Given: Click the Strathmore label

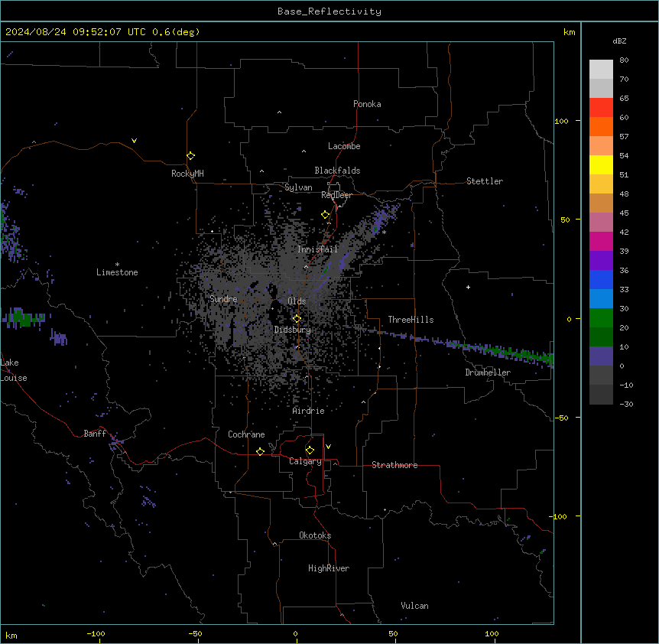Looking at the screenshot, I should [394, 465].
